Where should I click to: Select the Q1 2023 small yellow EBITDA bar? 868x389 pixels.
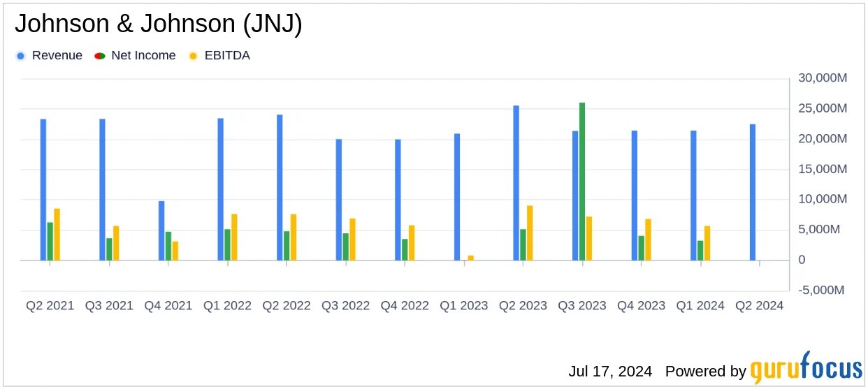click(471, 258)
